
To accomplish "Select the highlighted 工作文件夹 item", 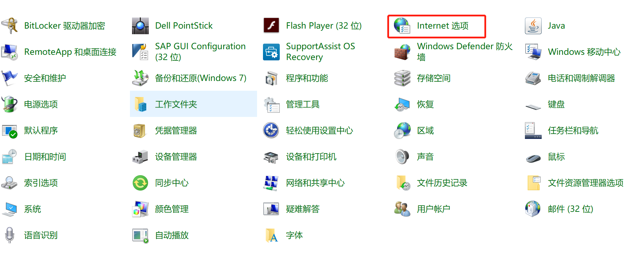I will [176, 104].
